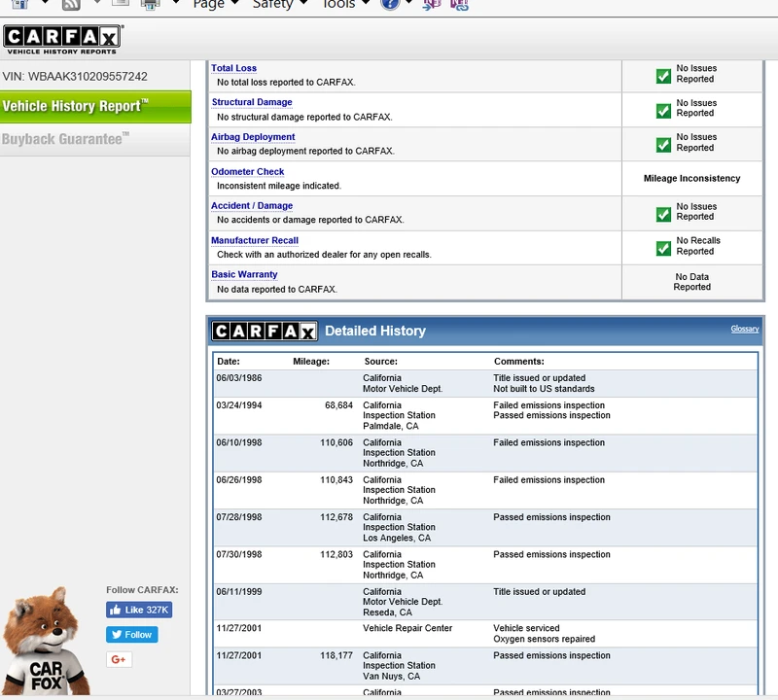Click the VIN WBAAK310209557242 text
778x700 pixels.
coord(75,77)
